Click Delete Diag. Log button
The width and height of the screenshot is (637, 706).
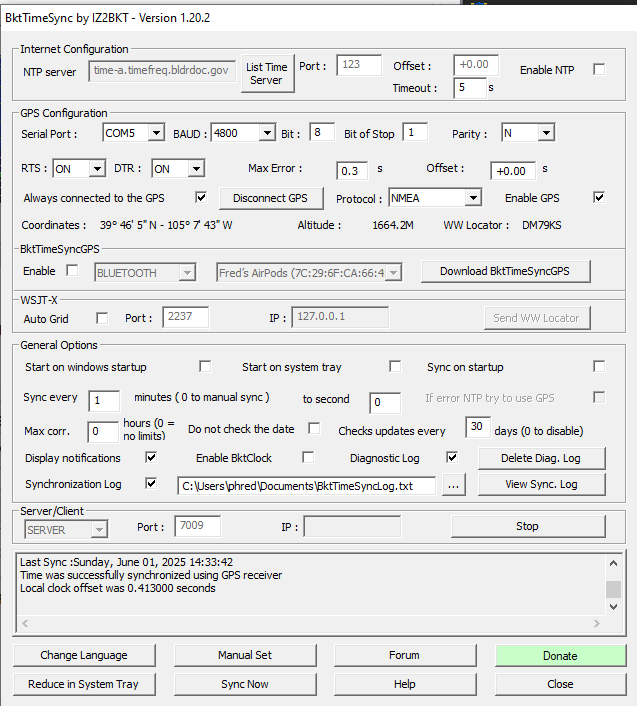(542, 458)
